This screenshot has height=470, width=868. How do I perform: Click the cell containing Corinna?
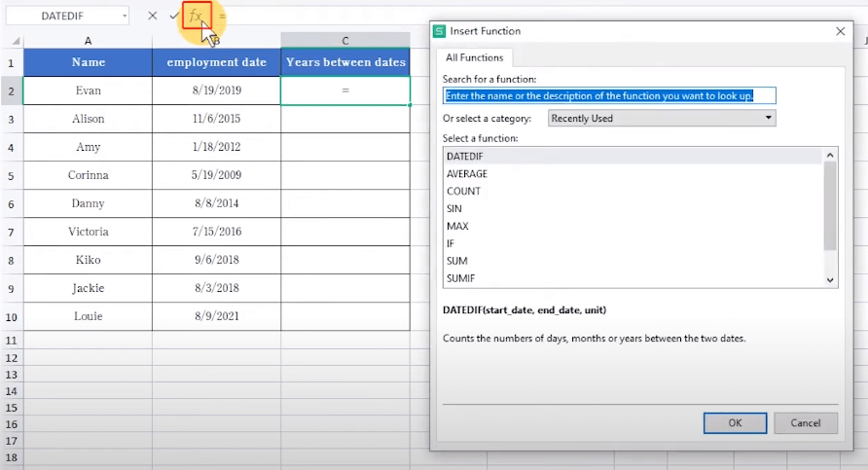[88, 175]
